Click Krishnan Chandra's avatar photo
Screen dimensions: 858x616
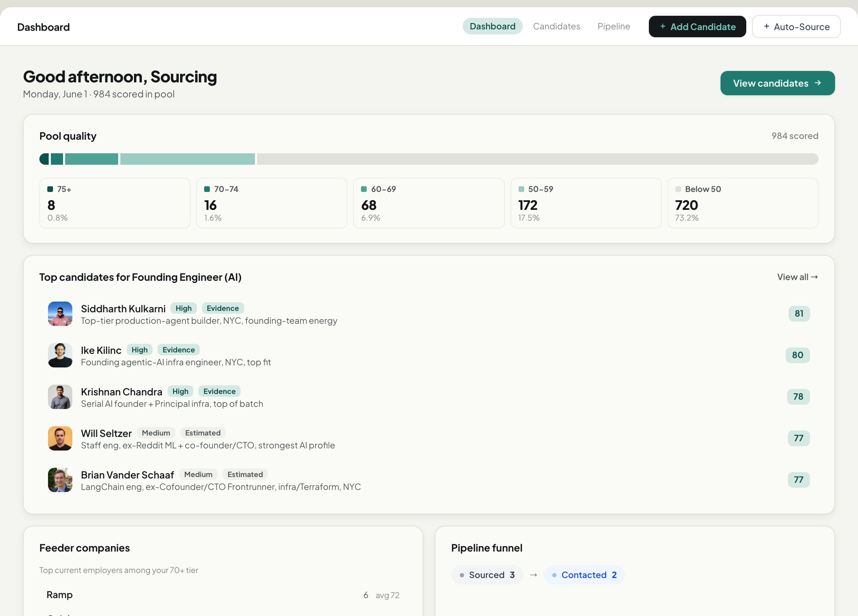click(x=60, y=397)
